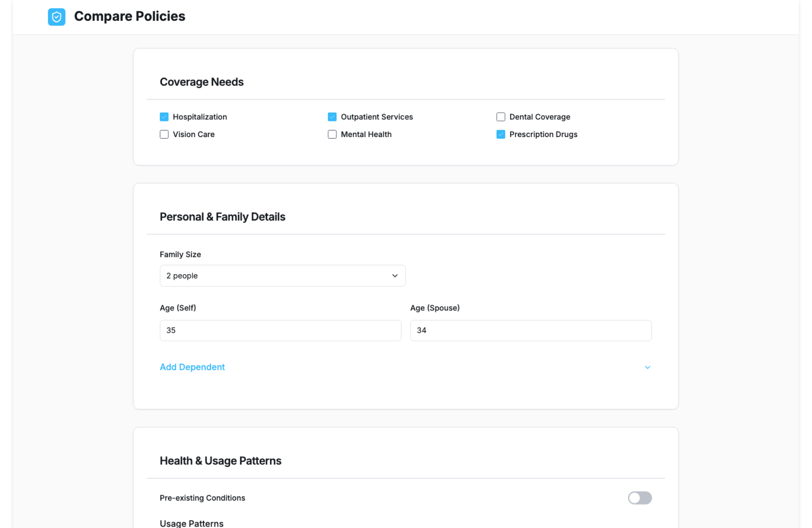Click the Dental Coverage label
This screenshot has width=812, height=528.
pos(539,117)
